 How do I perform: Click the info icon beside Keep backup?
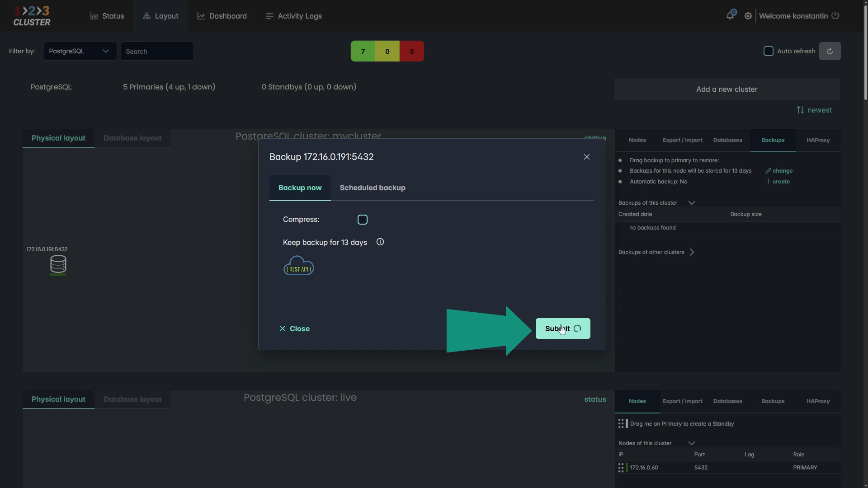[380, 242]
